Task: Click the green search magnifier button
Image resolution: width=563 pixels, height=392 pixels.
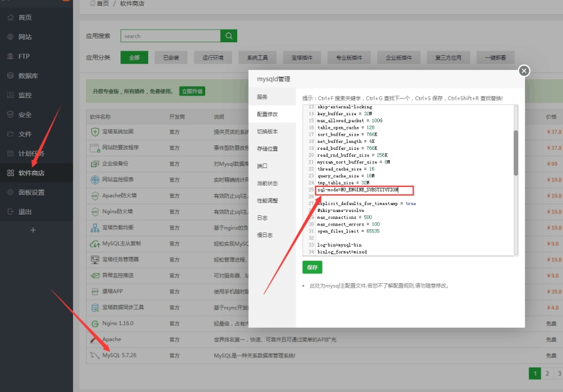Action: (229, 36)
